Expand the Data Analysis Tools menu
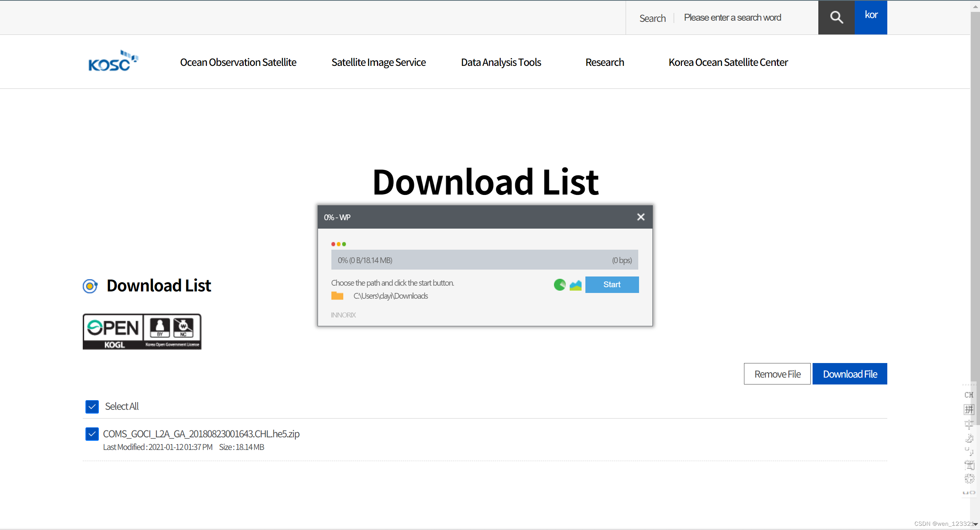Viewport: 980px width, 530px height. (501, 62)
